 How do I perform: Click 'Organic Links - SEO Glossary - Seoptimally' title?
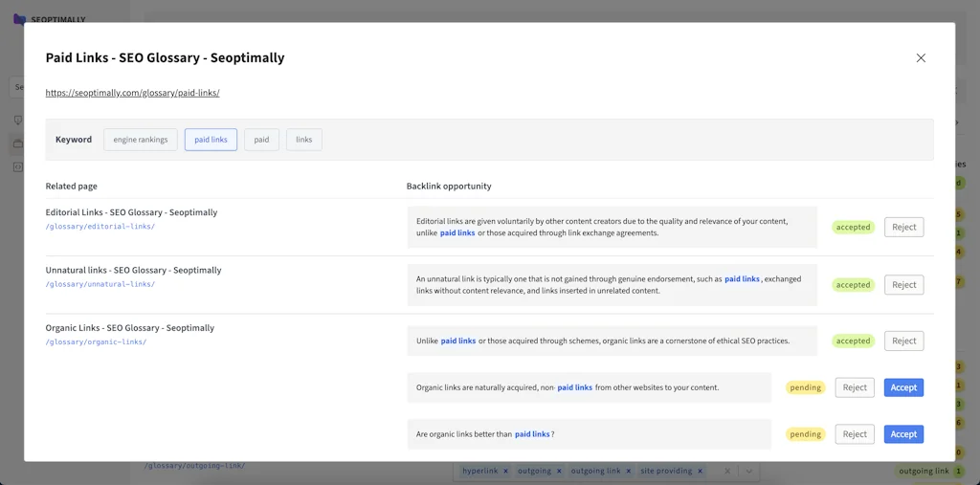[x=130, y=327]
